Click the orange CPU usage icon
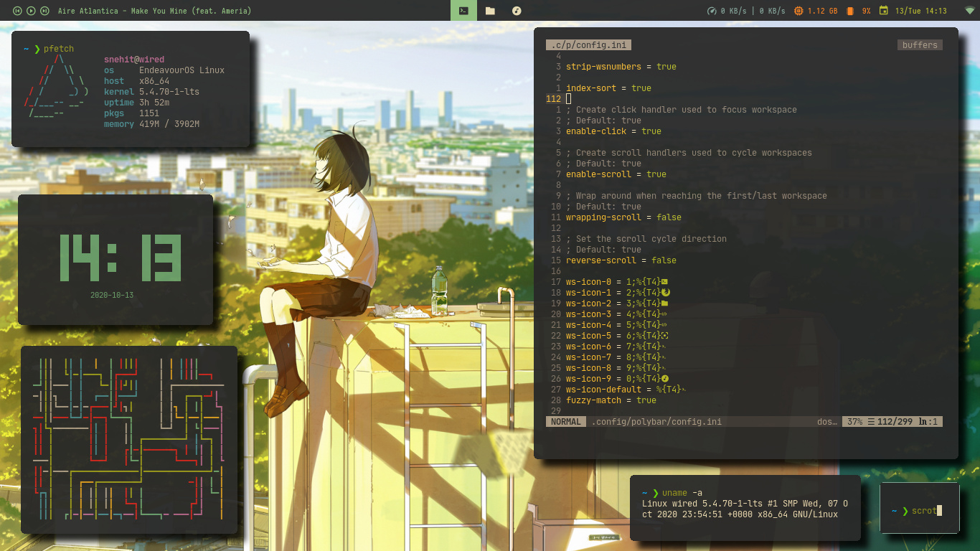The height and width of the screenshot is (551, 980). click(x=850, y=11)
